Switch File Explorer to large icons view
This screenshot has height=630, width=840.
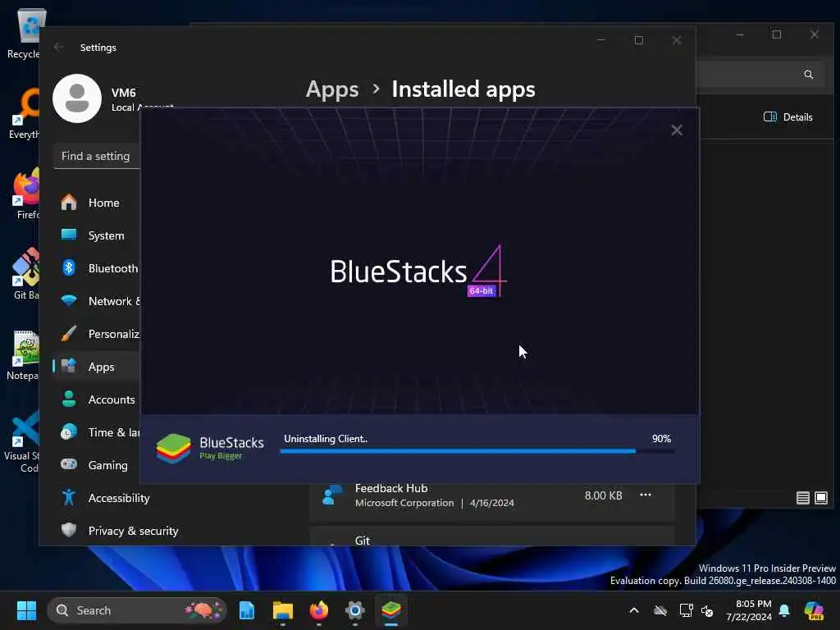[820, 498]
